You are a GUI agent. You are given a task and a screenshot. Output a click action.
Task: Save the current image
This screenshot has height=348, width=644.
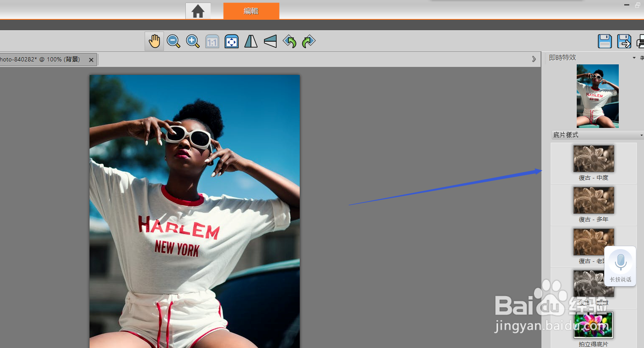coord(605,41)
